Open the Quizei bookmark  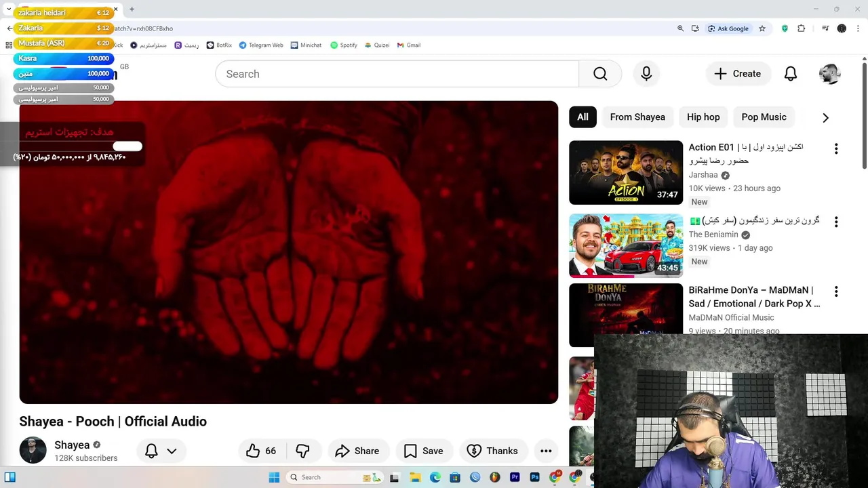click(376, 45)
